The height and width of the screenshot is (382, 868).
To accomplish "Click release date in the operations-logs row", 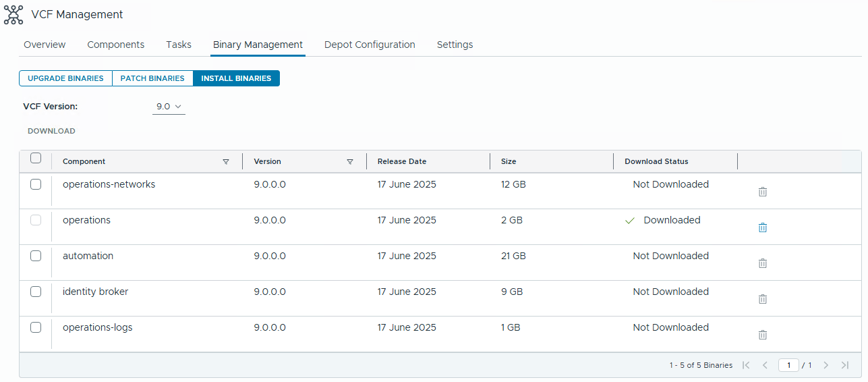I will [x=407, y=327].
